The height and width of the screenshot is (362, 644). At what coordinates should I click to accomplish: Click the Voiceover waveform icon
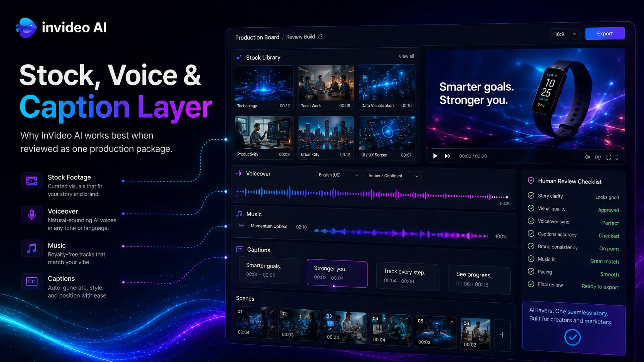pyautogui.click(x=239, y=173)
